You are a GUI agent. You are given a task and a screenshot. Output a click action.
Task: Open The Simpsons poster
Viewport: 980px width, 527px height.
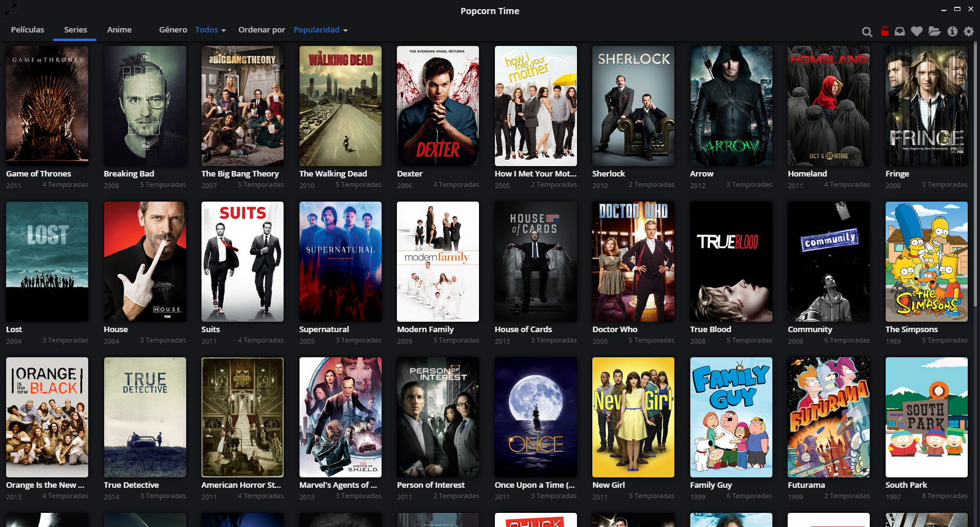927,262
